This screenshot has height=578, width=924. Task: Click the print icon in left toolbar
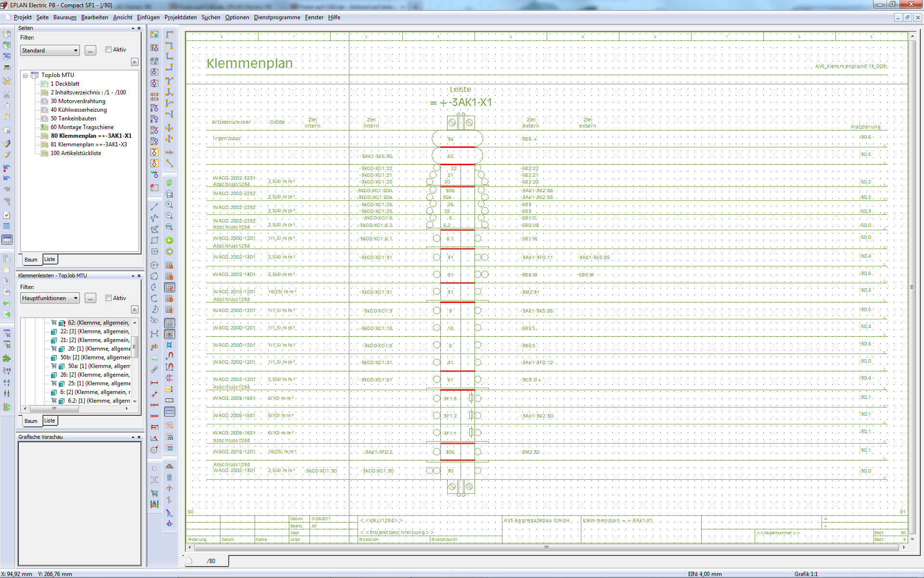(7, 67)
